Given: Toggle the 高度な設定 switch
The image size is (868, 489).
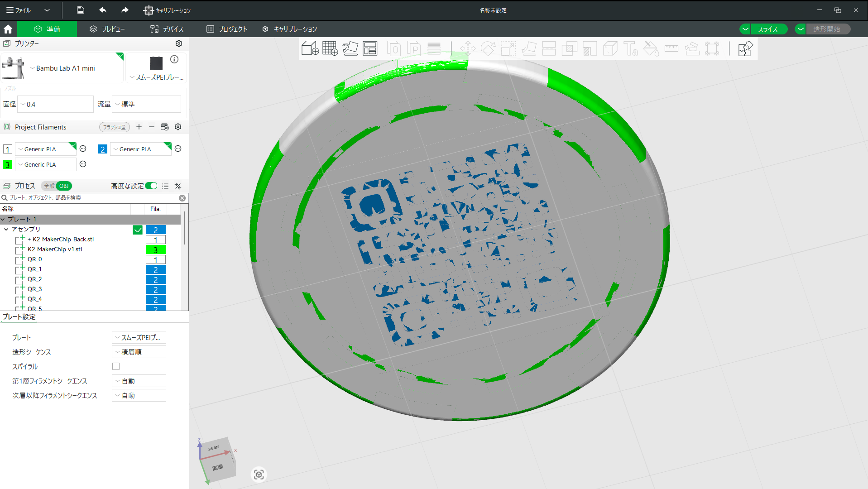Looking at the screenshot, I should click(151, 186).
